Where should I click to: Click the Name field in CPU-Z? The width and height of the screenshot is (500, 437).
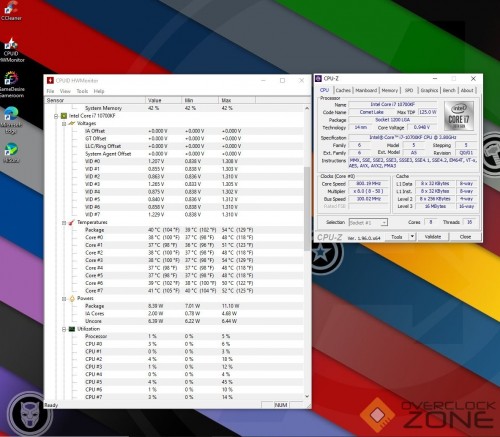393,104
